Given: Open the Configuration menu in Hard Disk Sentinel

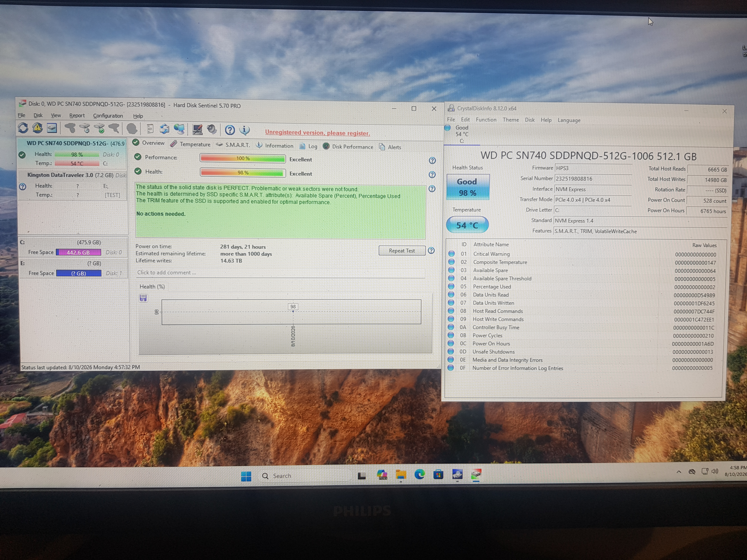Looking at the screenshot, I should pos(108,116).
